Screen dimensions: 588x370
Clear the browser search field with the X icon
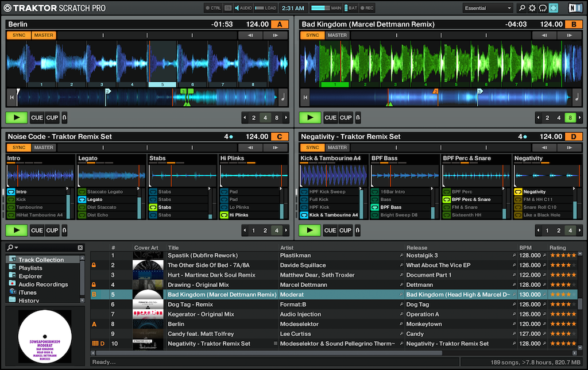[79, 248]
